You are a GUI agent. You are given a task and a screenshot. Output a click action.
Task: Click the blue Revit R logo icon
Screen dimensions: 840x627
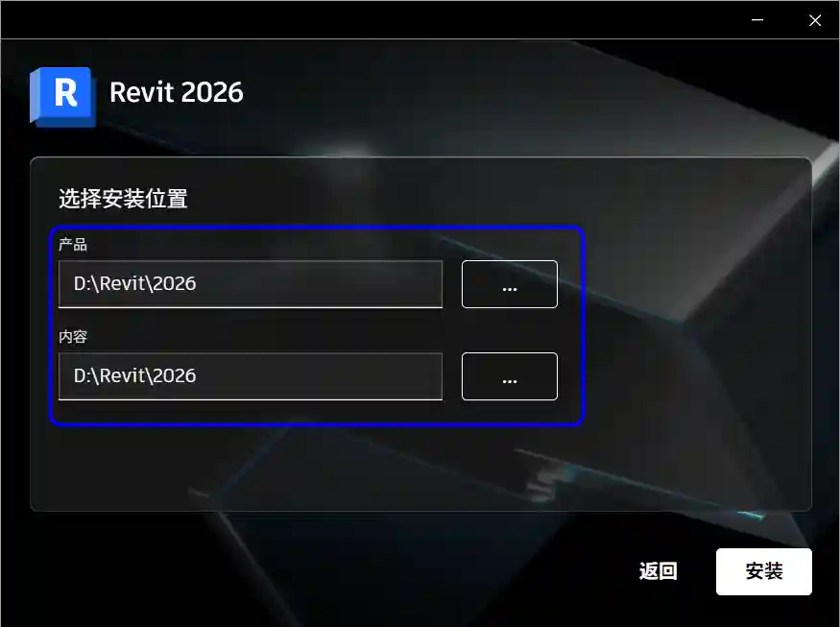[62, 97]
